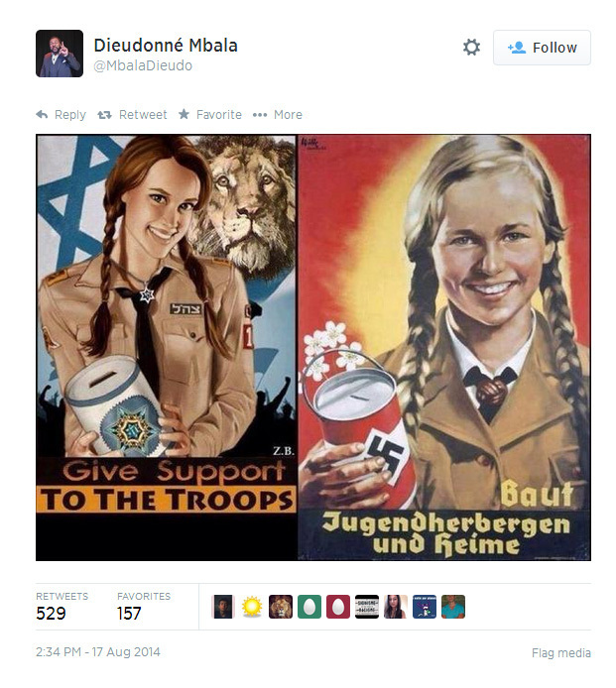View the 529 retweets count
This screenshot has height=688, width=616.
[x=51, y=613]
